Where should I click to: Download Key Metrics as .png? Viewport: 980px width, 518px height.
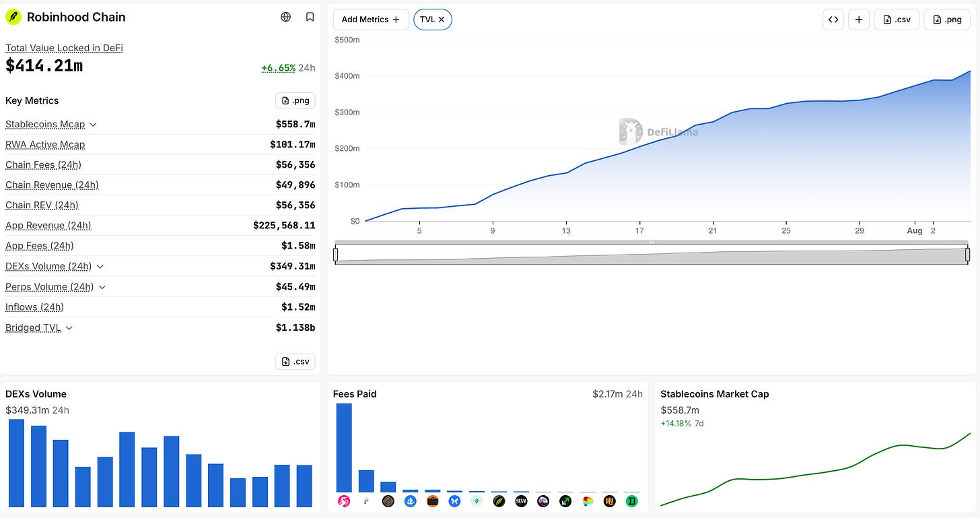click(x=295, y=100)
